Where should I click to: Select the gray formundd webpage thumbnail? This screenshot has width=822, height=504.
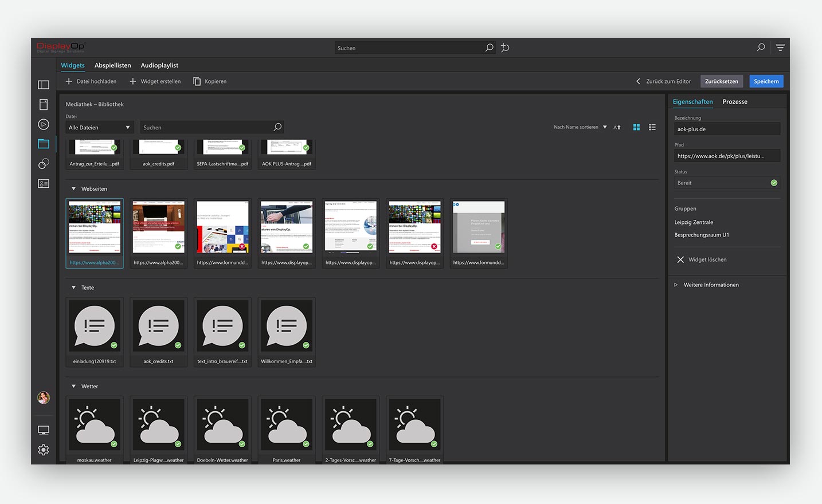[479, 233]
